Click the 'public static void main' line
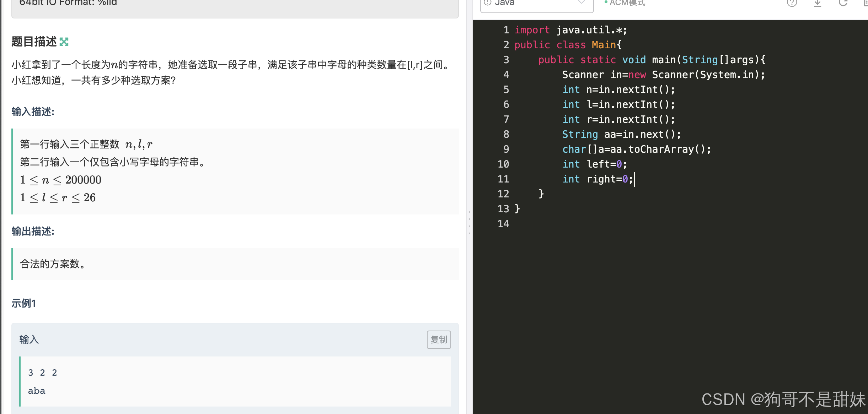The height and width of the screenshot is (414, 868). [652, 60]
